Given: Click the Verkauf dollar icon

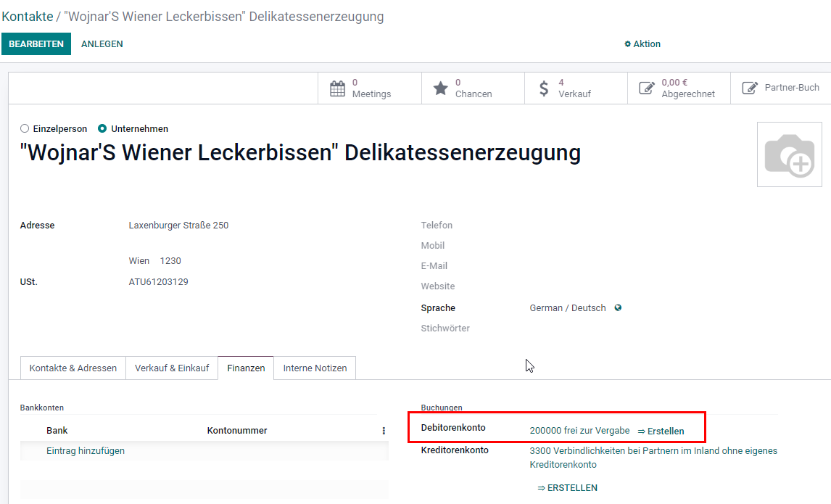Looking at the screenshot, I should tap(544, 88).
